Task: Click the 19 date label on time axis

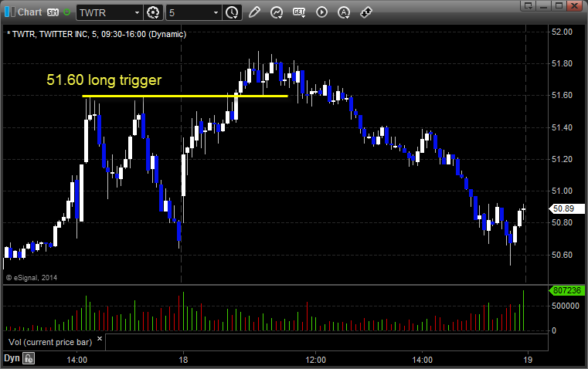Action: (x=528, y=360)
